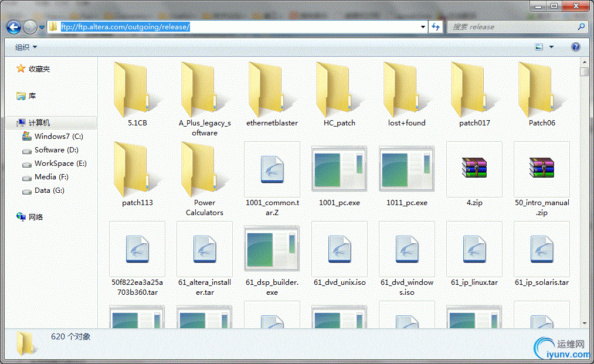This screenshot has height=364, width=594.
Task: Select the 61_dsp_builder.exe icon
Action: point(272,249)
